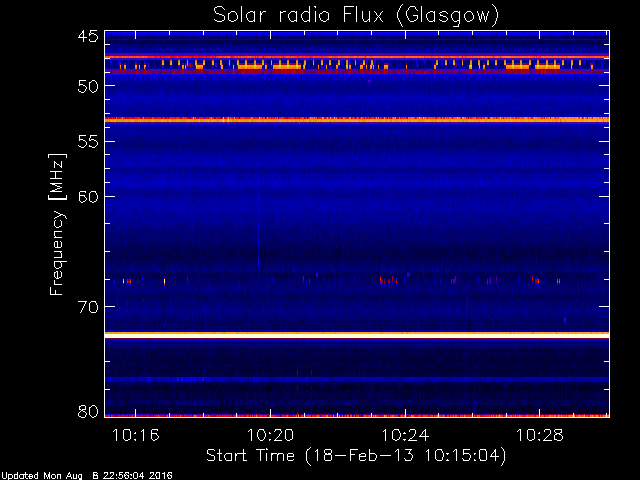The width and height of the screenshot is (640, 480).
Task: Click the frequency tick label '80'
Action: coord(88,411)
